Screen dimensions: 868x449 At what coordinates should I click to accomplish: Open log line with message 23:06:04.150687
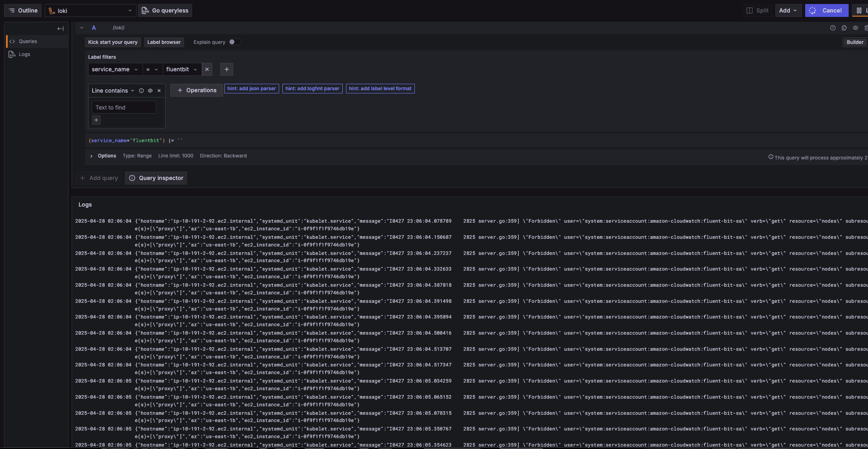click(x=470, y=241)
